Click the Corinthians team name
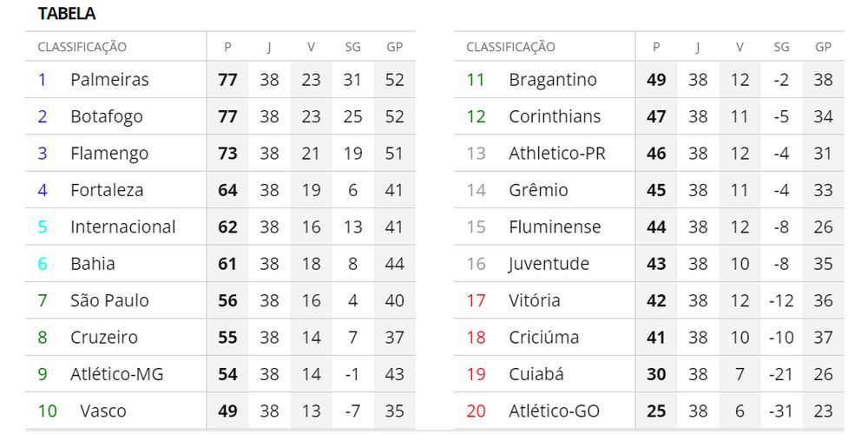 (x=555, y=116)
